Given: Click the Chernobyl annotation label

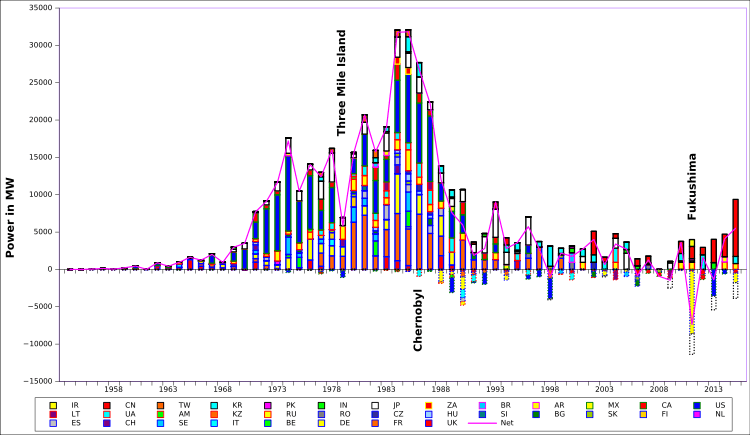Looking at the screenshot, I should tap(418, 320).
